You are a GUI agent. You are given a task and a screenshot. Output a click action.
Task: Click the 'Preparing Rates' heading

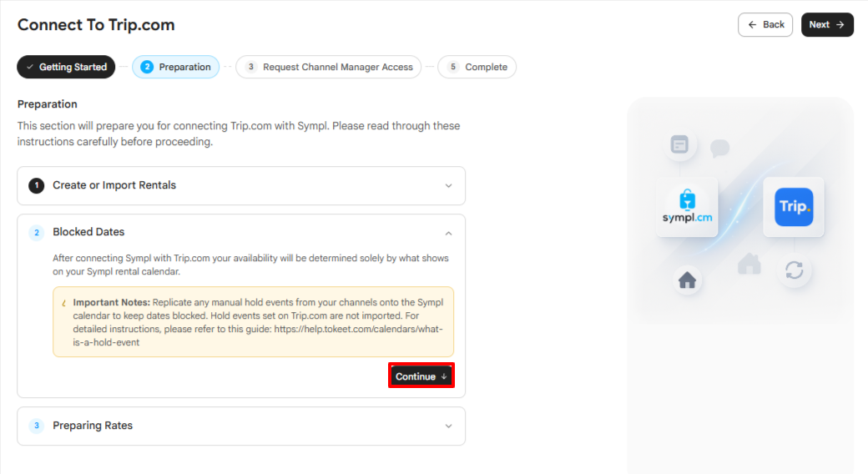click(93, 426)
